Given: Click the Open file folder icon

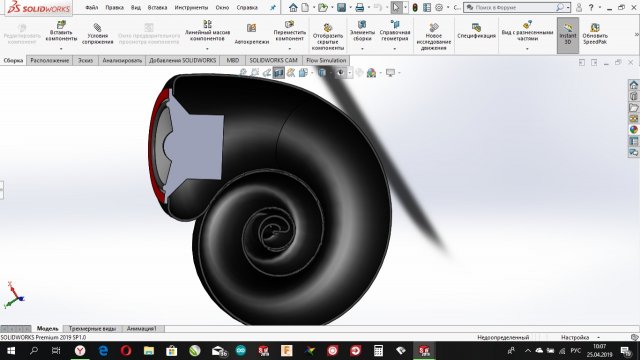Looking at the screenshot, I should [x=323, y=7].
